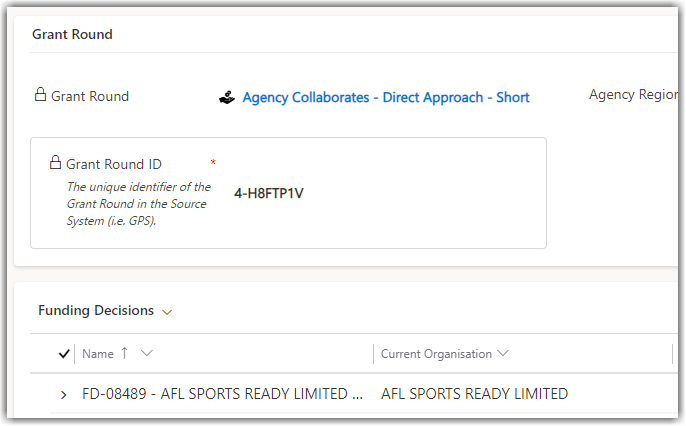Toggle the select-all checkmark in grid header

64,353
